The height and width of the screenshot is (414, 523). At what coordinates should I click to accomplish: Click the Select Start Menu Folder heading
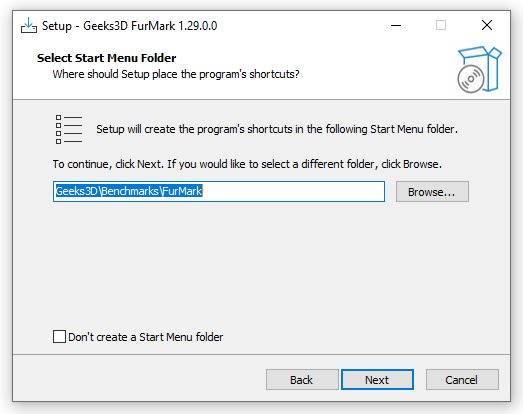(106, 58)
